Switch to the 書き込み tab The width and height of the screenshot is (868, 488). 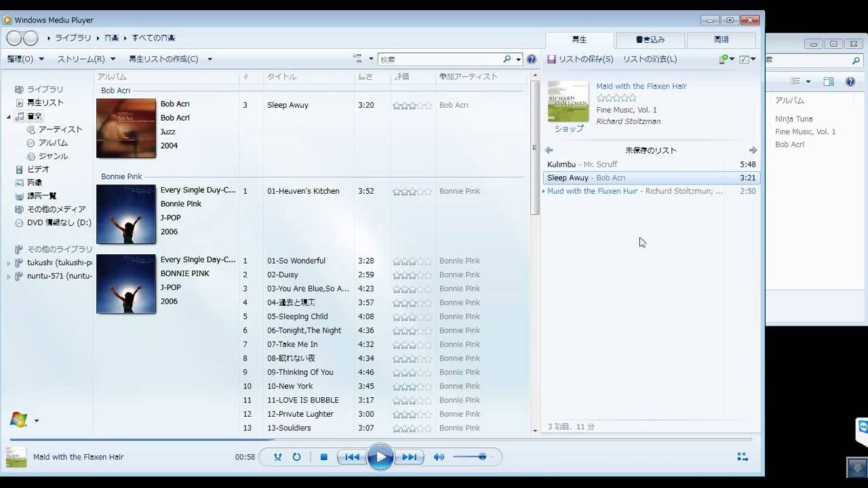650,40
